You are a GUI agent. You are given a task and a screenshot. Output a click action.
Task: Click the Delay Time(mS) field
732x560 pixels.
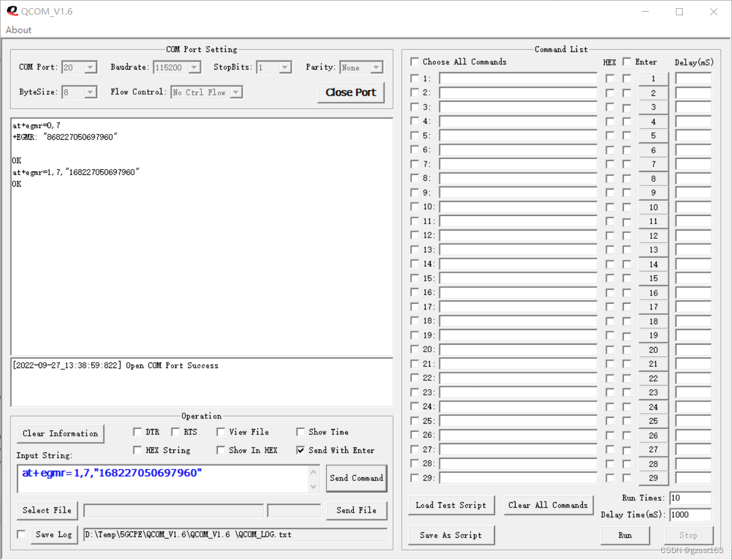tap(690, 515)
